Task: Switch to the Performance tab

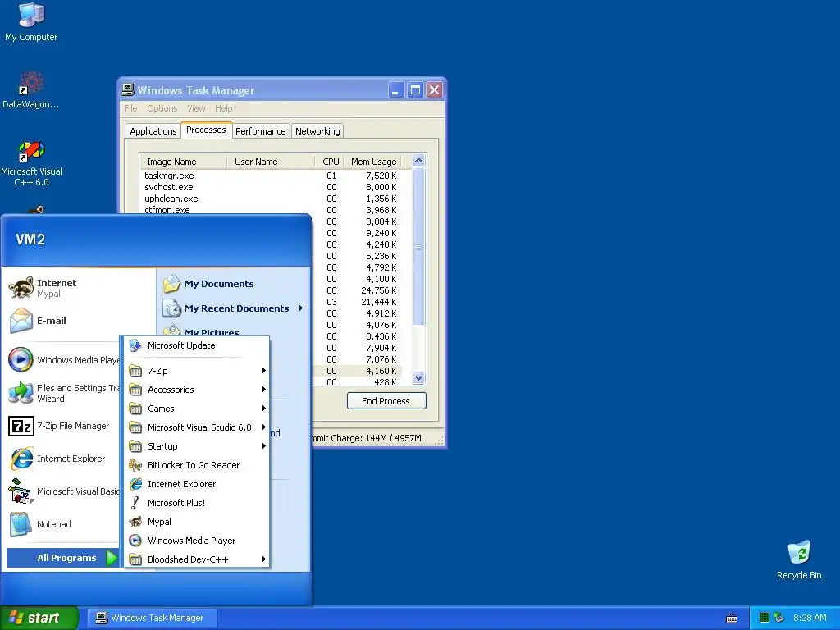Action: (260, 131)
